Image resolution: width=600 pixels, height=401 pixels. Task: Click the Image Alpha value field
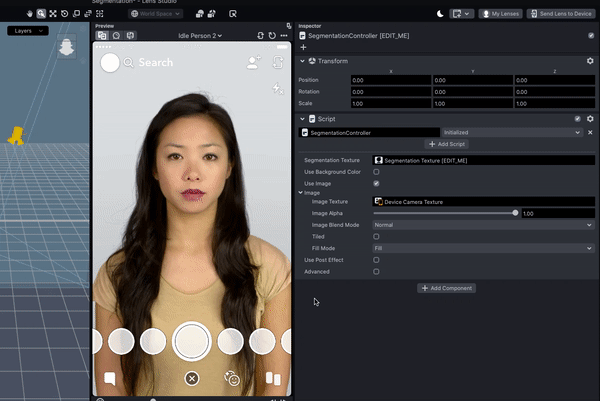tap(558, 214)
